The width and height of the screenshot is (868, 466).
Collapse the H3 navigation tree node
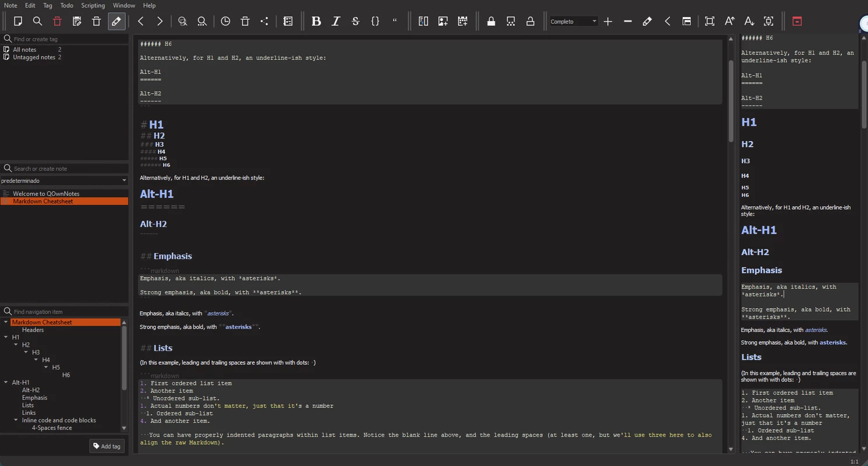(26, 352)
